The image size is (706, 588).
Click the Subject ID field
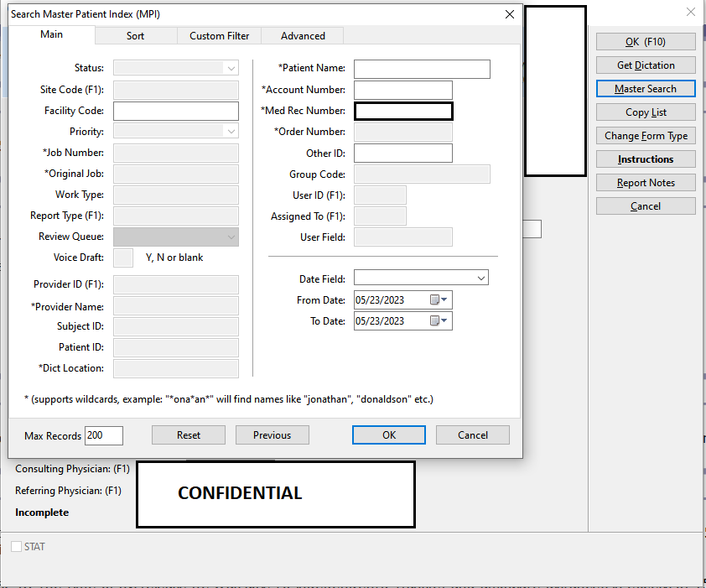pos(175,326)
